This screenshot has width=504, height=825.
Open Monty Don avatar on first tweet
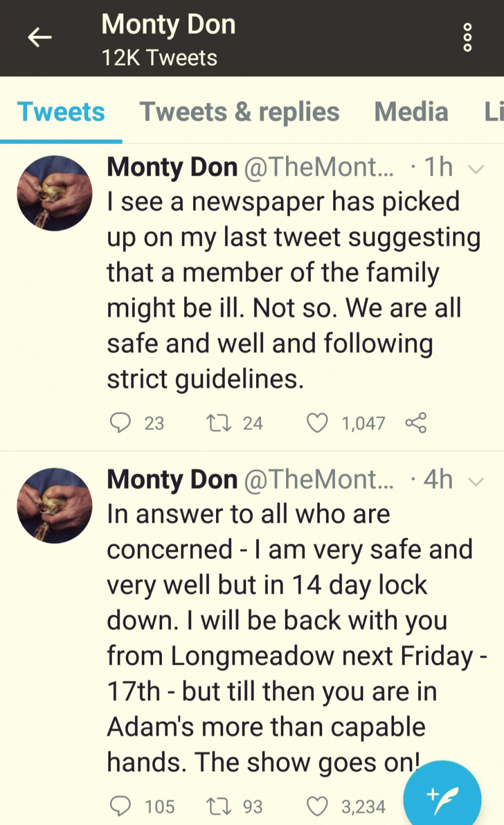[54, 193]
